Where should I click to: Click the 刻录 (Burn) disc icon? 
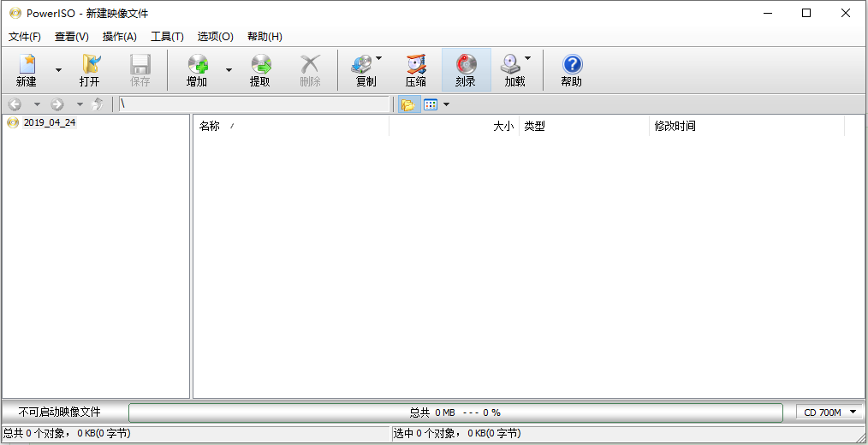pos(466,66)
